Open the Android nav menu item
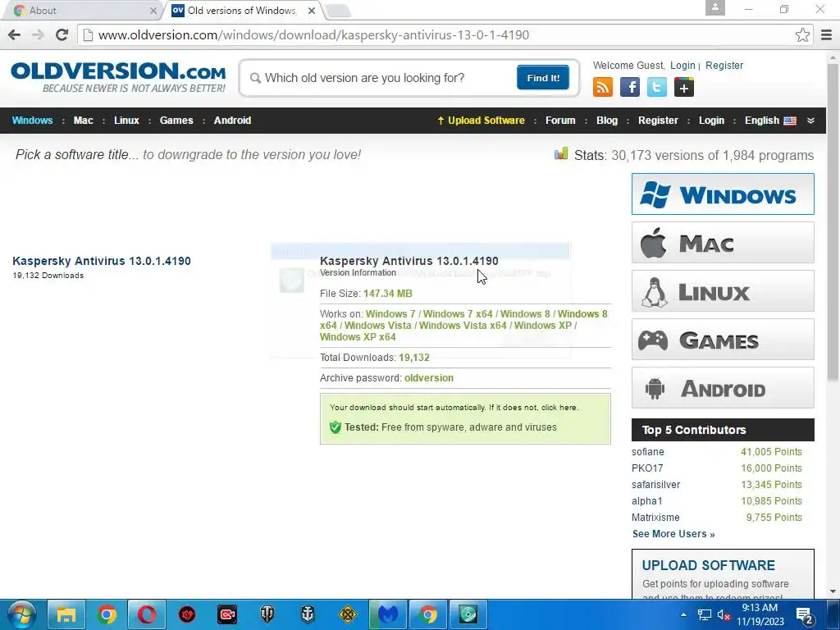 232,120
